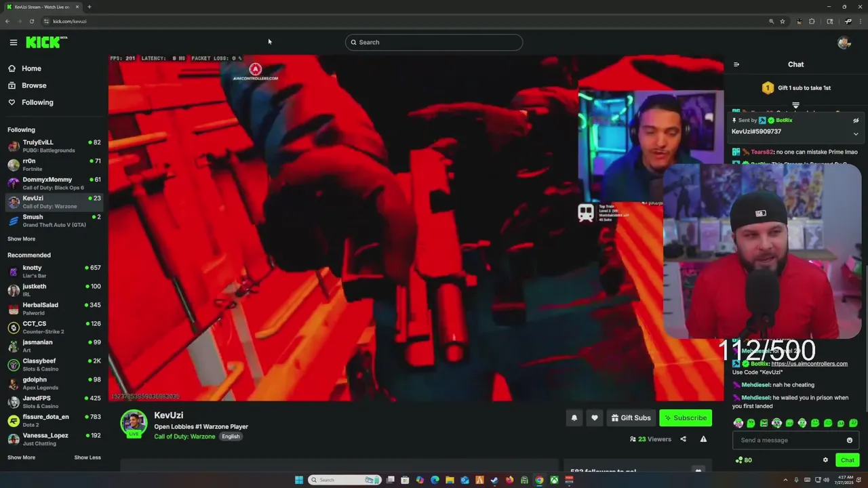Click Tears82 username in chat
This screenshot has height=488, width=868.
coord(762,152)
